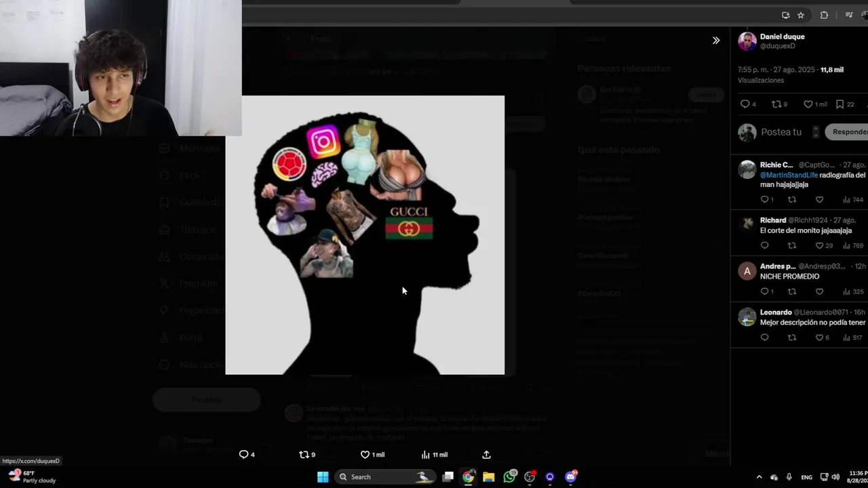The height and width of the screenshot is (488, 868).
Task: Repost Richie C...'s comment
Action: [791, 199]
